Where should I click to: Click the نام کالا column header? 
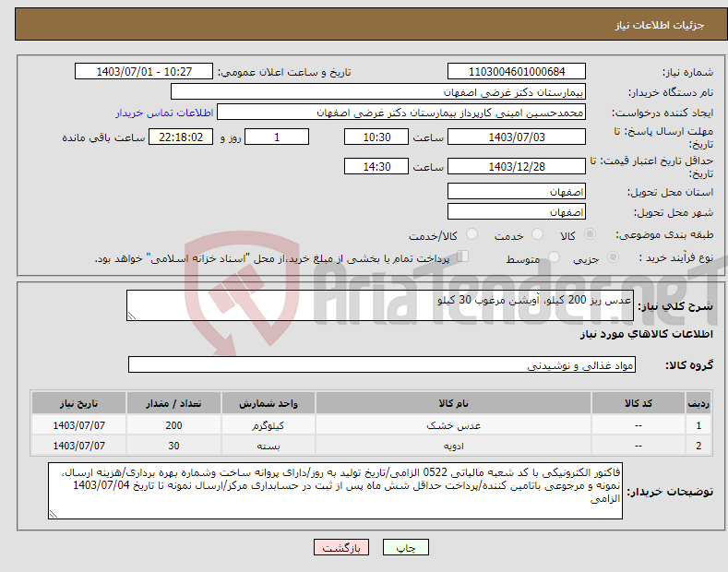453,403
